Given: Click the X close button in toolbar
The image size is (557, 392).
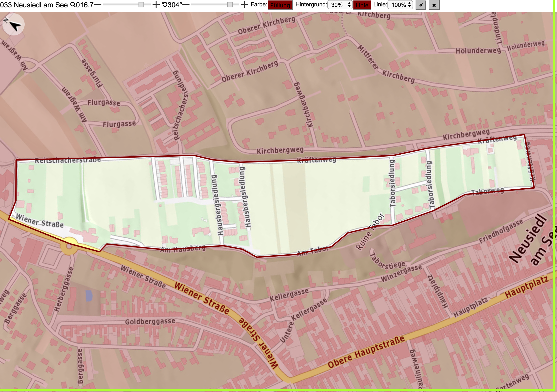Looking at the screenshot, I should click(x=434, y=5).
